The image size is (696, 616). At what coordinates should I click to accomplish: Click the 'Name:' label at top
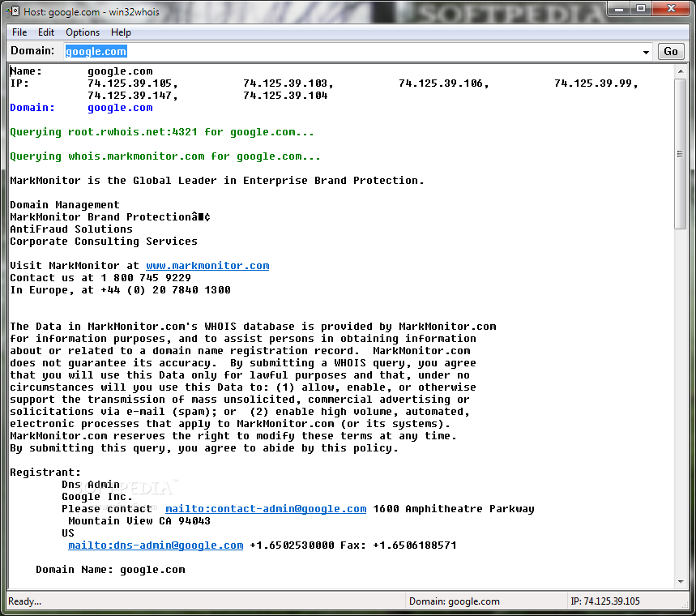click(x=26, y=71)
